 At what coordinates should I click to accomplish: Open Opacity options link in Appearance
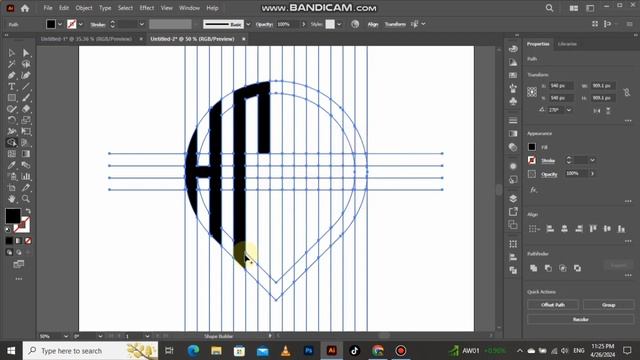pyautogui.click(x=549, y=174)
